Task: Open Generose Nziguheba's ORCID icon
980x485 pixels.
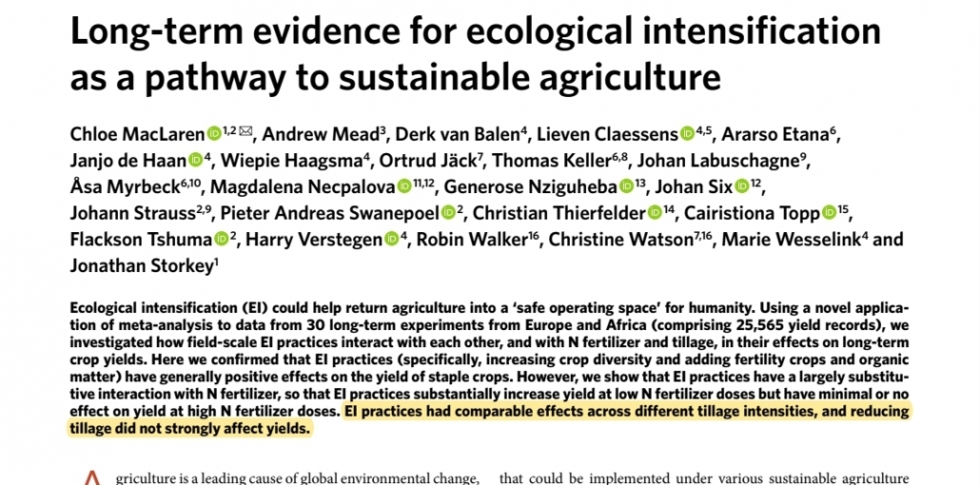Action: 626,186
